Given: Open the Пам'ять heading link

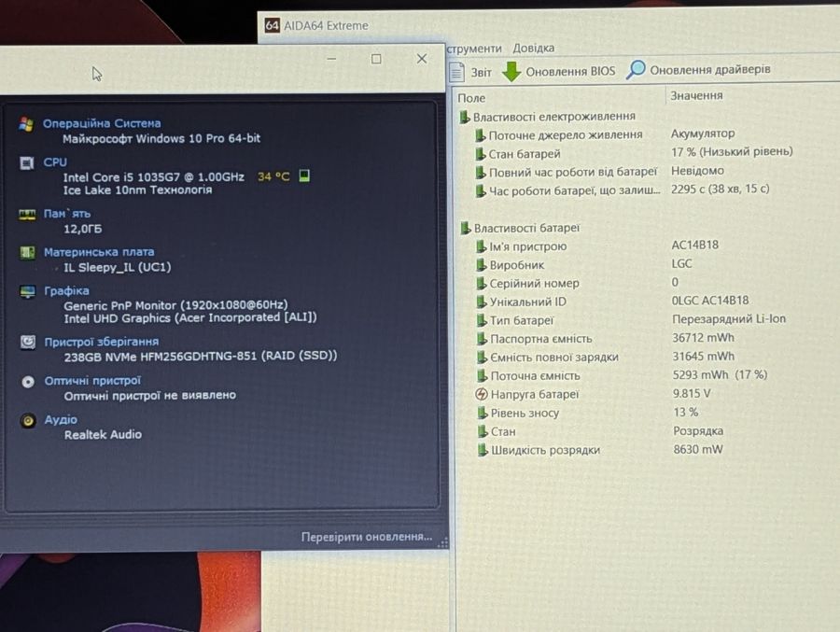Looking at the screenshot, I should coord(67,214).
